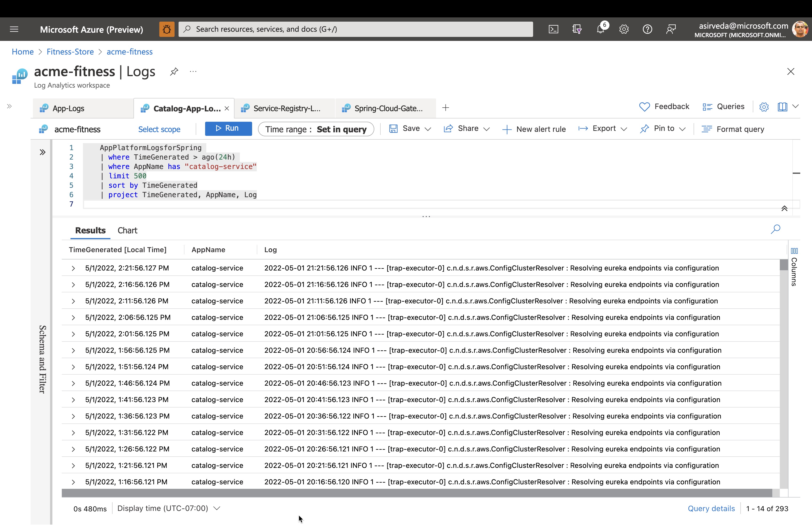Image resolution: width=812 pixels, height=525 pixels.
Task: Click the search results magnifier icon
Action: (776, 229)
